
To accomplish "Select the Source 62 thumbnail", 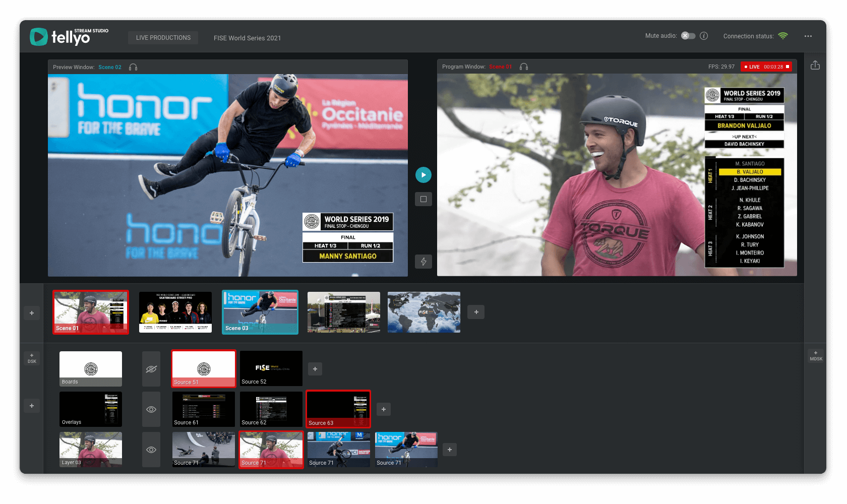I will click(x=271, y=409).
